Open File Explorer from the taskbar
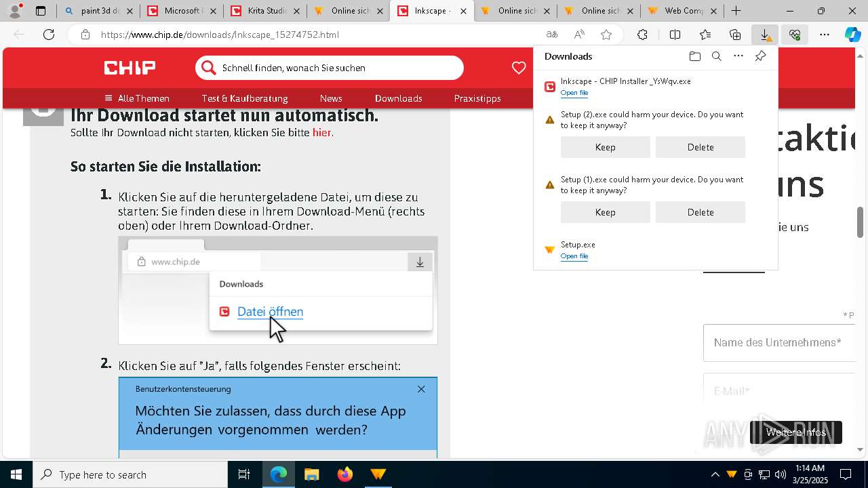The height and width of the screenshot is (488, 868). click(x=311, y=474)
